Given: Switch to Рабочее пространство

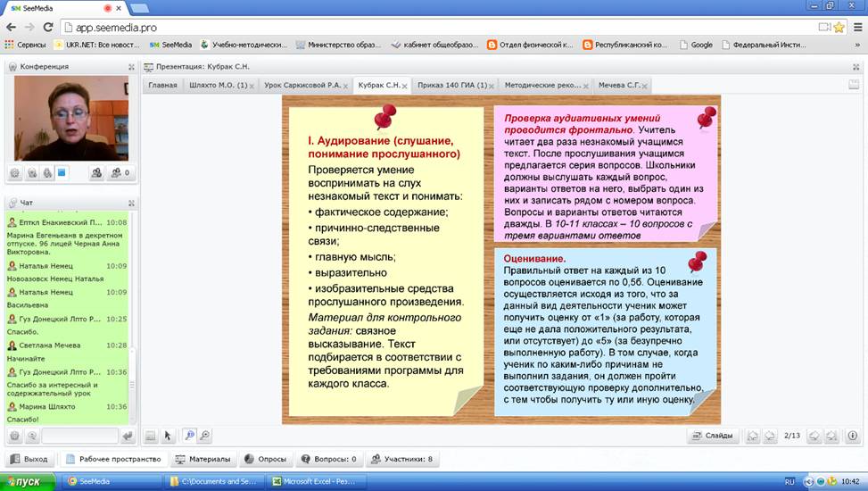Looking at the screenshot, I should (113, 459).
